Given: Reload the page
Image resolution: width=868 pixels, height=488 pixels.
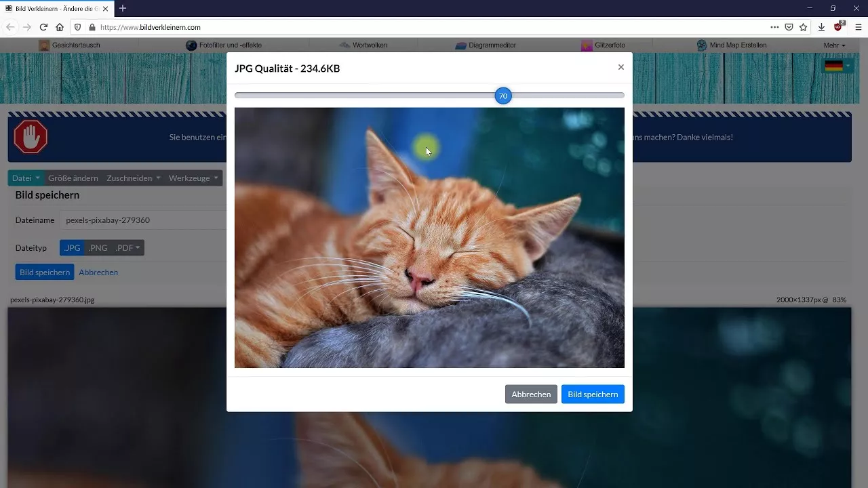Looking at the screenshot, I should coord(43,27).
